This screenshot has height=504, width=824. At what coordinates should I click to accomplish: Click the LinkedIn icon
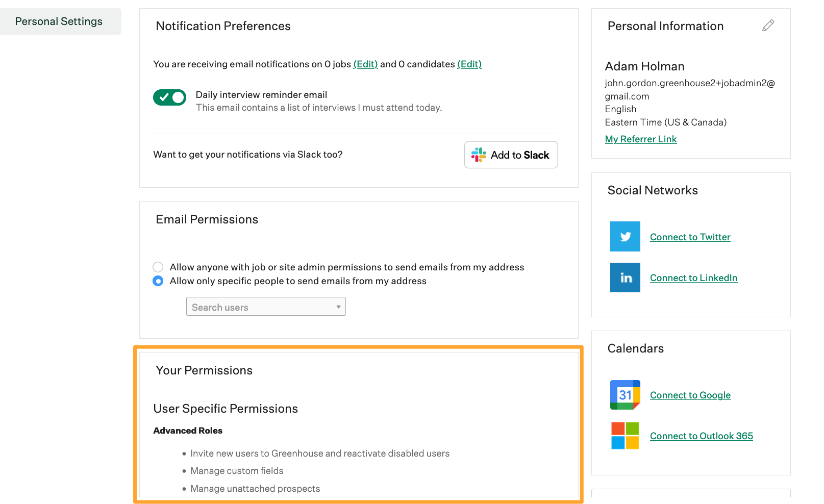point(625,277)
